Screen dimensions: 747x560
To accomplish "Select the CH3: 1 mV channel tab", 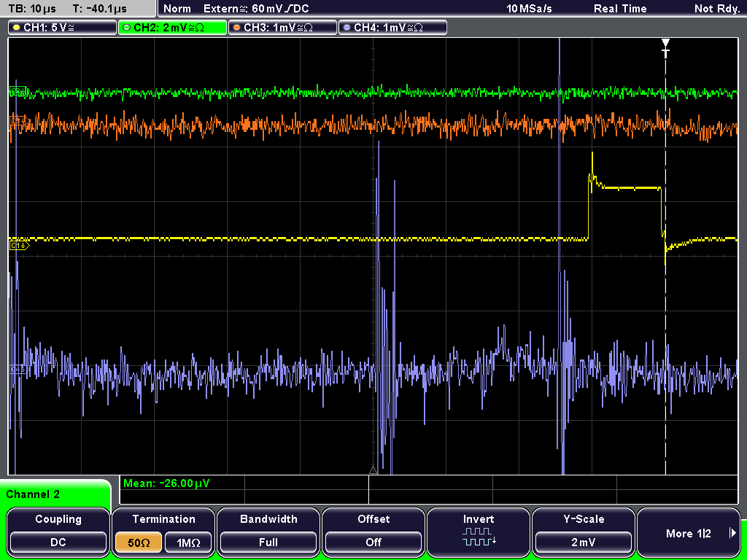I will tap(282, 28).
